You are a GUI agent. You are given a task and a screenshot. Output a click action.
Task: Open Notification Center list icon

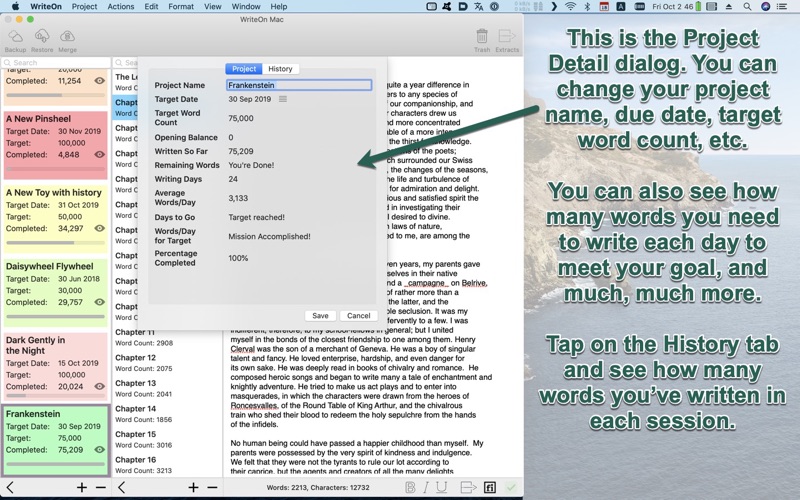pyautogui.click(x=782, y=7)
